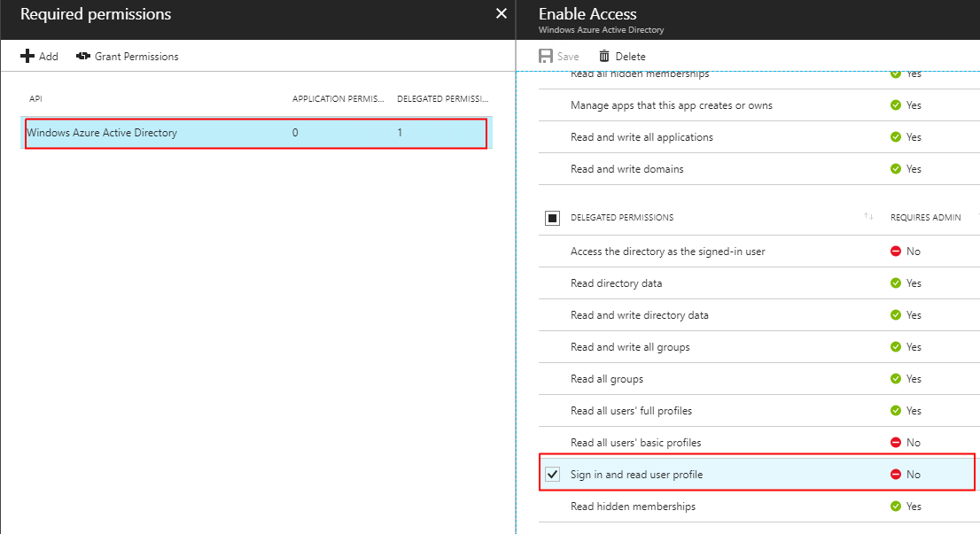Click green check icon for Read directory data
This screenshot has height=534, width=980.
pos(896,283)
